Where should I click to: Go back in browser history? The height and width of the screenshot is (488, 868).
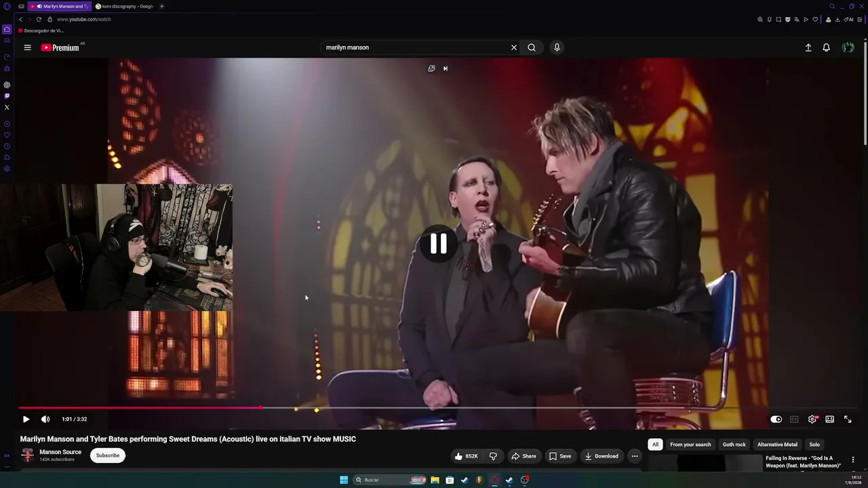coord(20,19)
